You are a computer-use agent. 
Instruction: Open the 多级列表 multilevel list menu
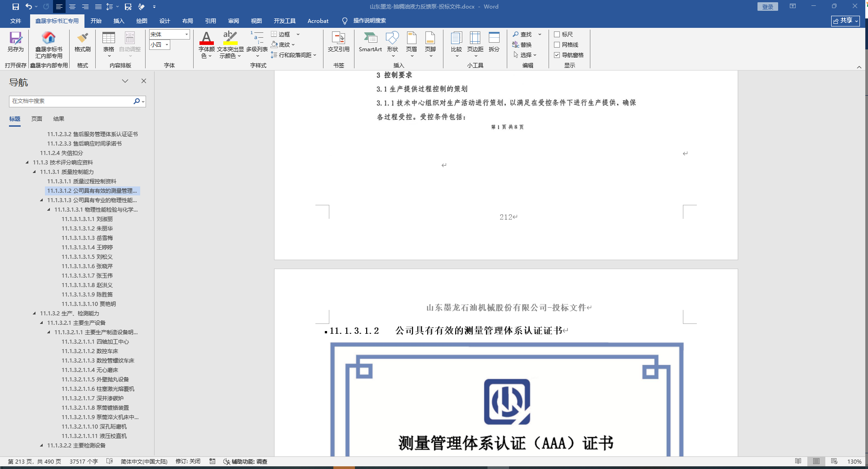[257, 44]
